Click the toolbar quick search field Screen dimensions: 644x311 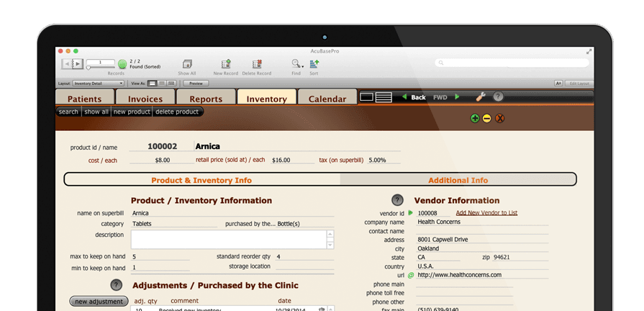click(x=512, y=63)
